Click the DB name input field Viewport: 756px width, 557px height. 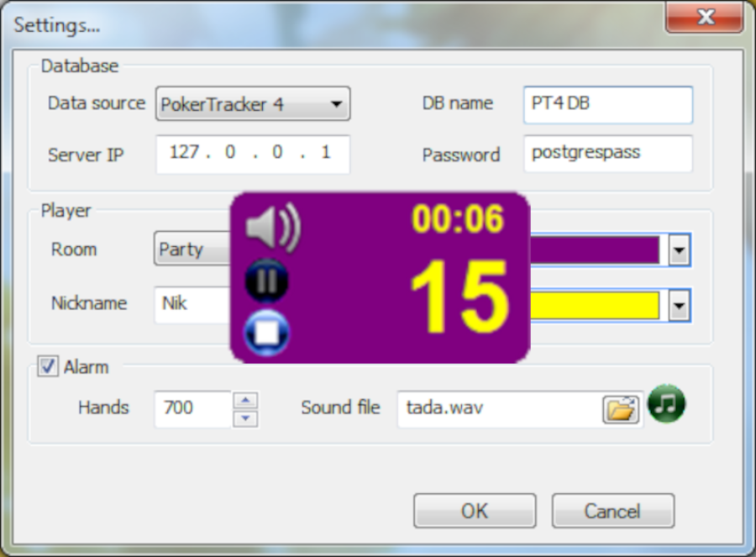(607, 105)
